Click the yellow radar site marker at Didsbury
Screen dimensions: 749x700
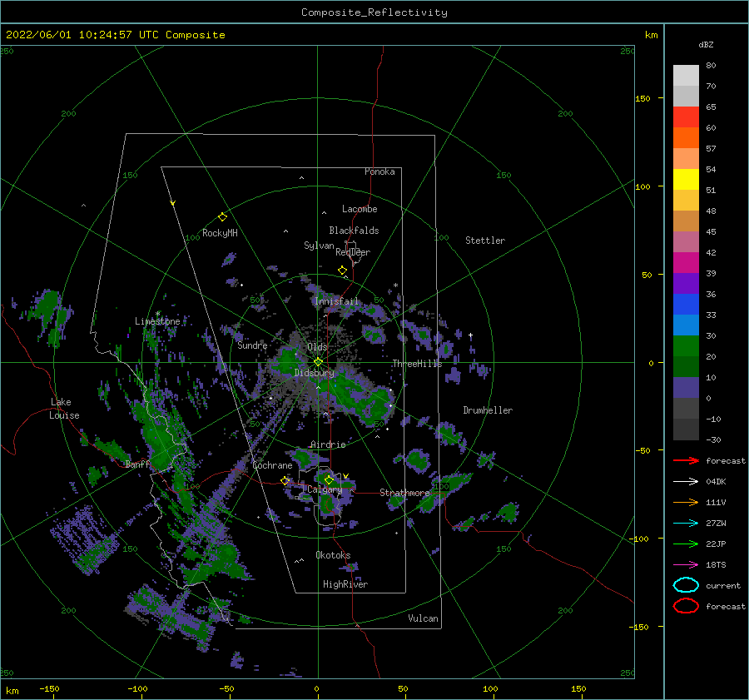coord(318,362)
